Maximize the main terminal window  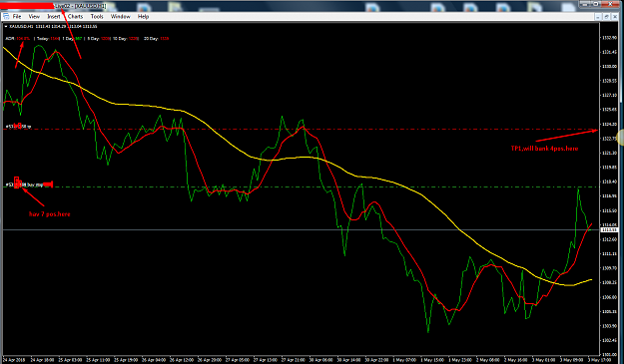pyautogui.click(x=596, y=4)
